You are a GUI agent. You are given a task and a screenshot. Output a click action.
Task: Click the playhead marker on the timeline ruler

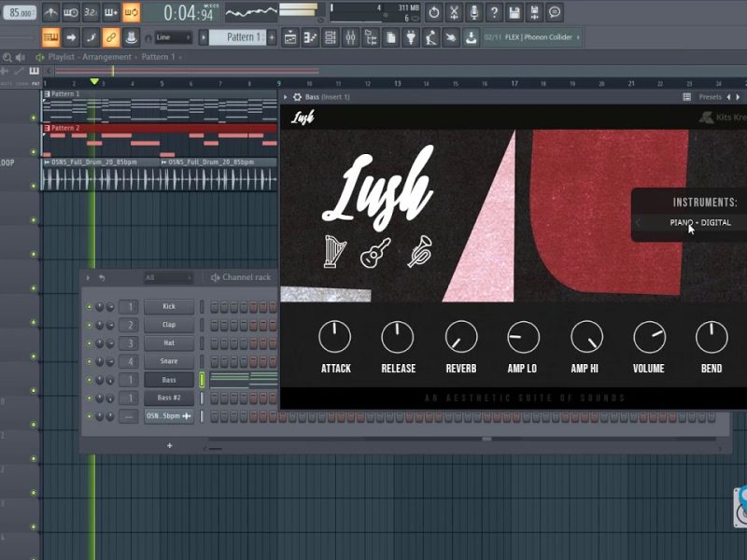point(94,82)
